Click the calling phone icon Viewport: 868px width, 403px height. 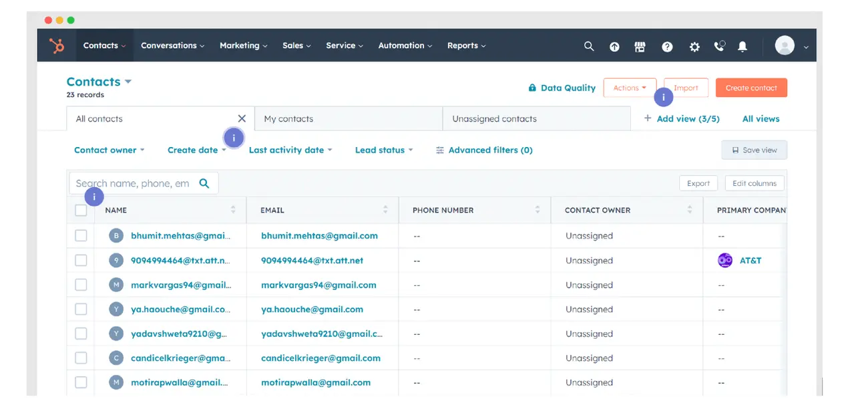coord(719,46)
